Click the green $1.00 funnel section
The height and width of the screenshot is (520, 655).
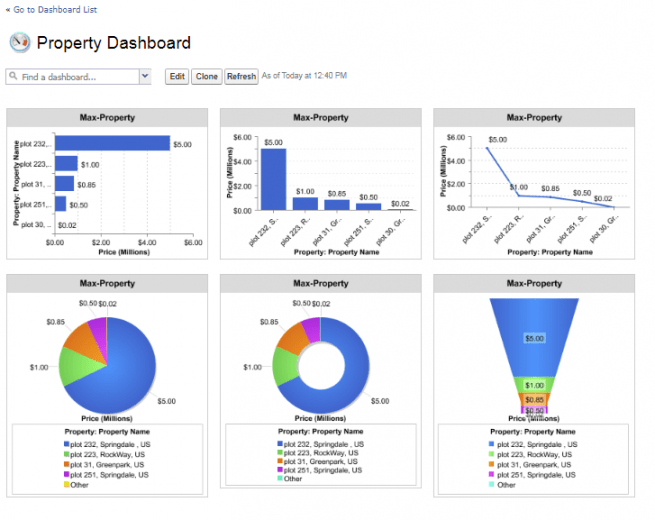click(534, 385)
